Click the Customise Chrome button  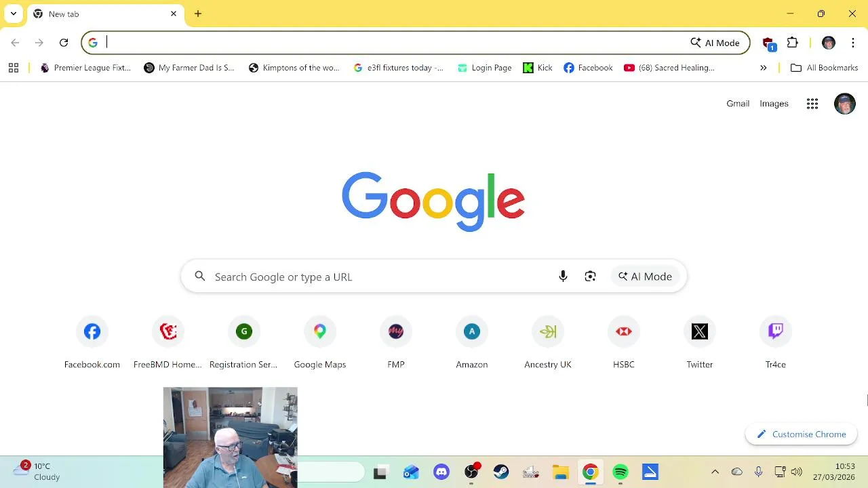click(x=801, y=434)
